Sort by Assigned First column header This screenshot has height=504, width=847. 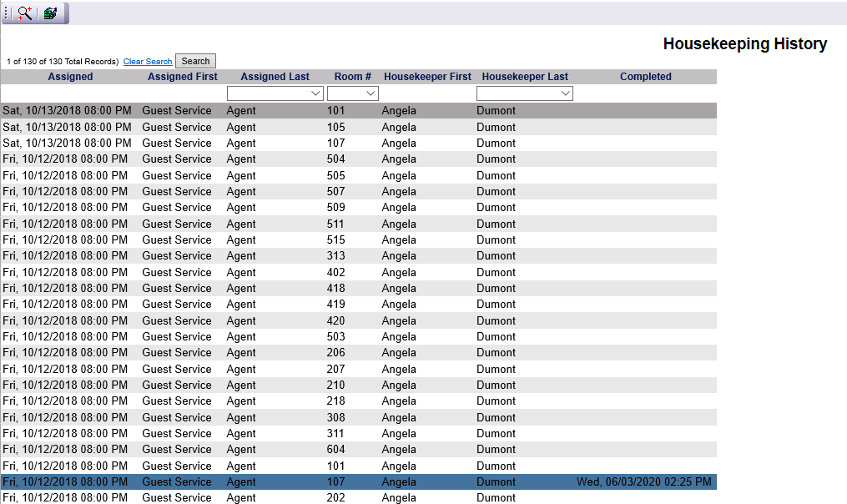[182, 77]
